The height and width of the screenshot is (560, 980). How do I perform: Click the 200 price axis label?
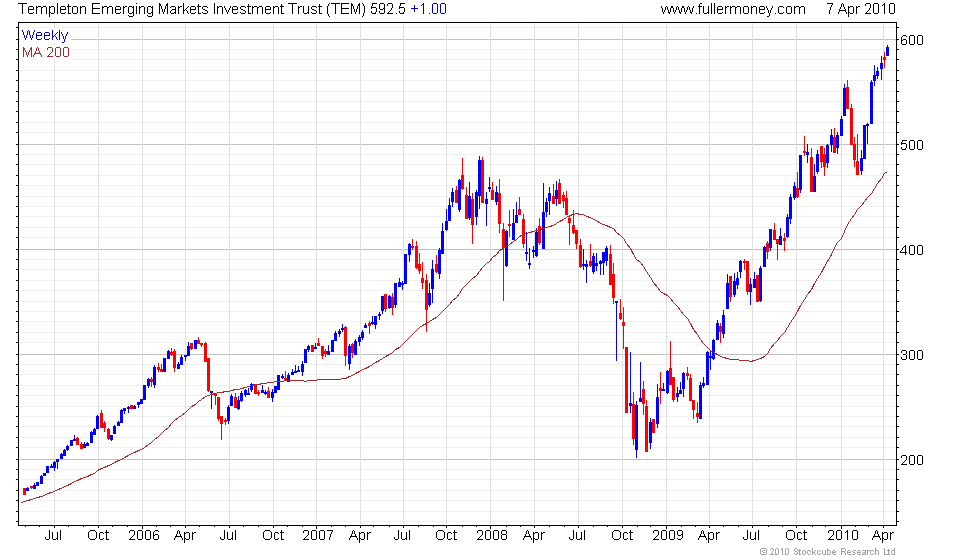tap(911, 460)
